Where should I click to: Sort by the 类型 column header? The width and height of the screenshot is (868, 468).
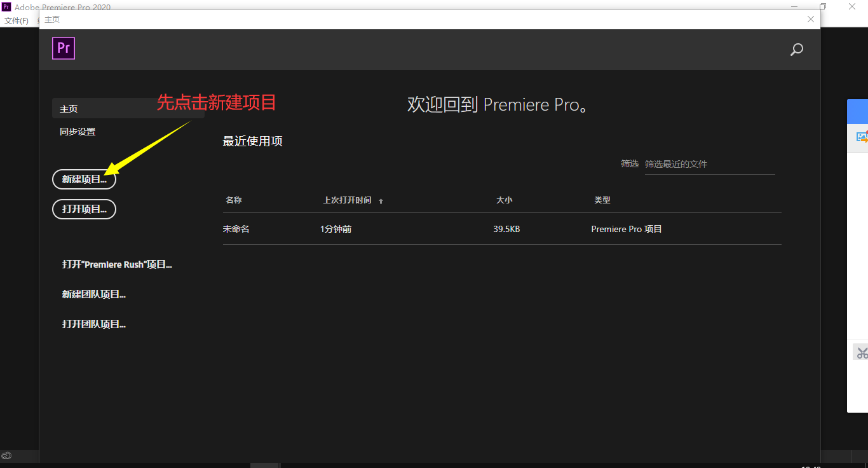click(602, 200)
